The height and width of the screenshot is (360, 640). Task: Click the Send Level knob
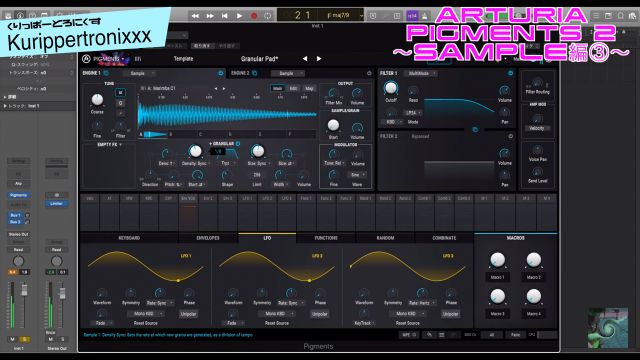538,171
